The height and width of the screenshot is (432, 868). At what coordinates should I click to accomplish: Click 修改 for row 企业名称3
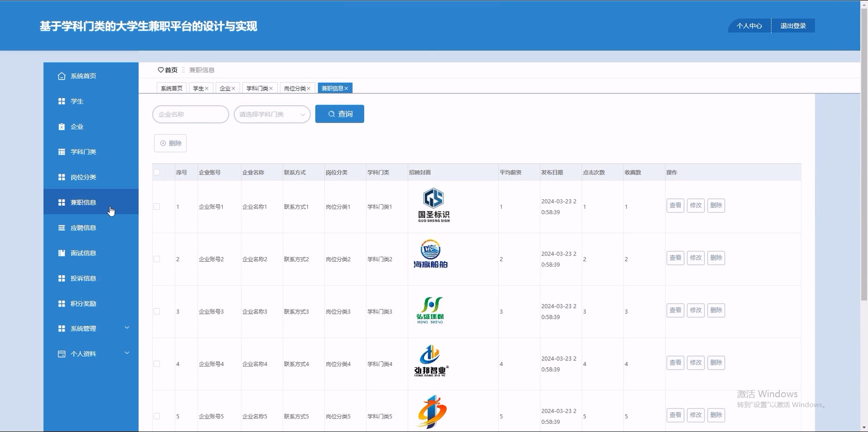tap(696, 310)
